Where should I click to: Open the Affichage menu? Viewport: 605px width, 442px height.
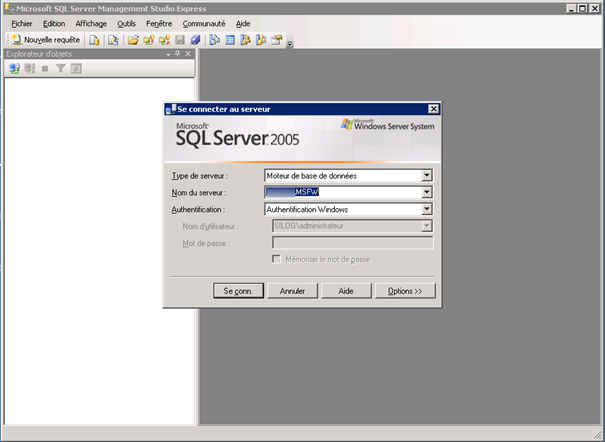tap(91, 24)
